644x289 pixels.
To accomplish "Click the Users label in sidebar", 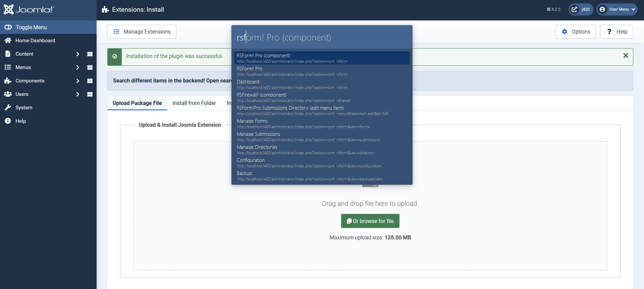I will pos(22,94).
